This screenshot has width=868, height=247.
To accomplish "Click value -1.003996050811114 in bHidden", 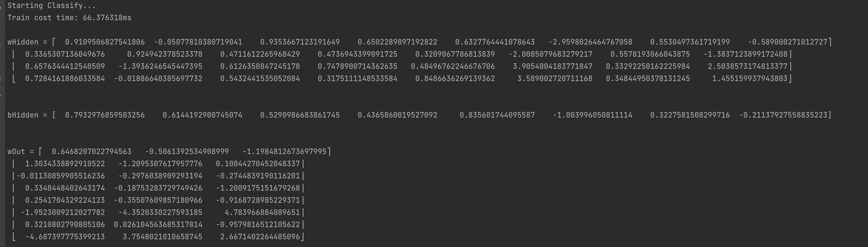I will (593, 115).
